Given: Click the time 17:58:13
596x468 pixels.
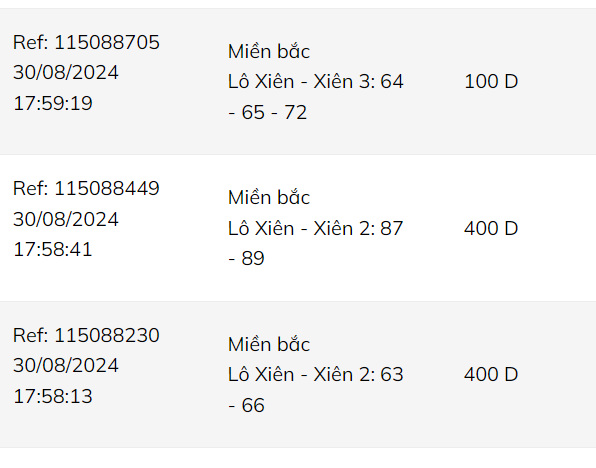Looking at the screenshot, I should (x=53, y=397).
